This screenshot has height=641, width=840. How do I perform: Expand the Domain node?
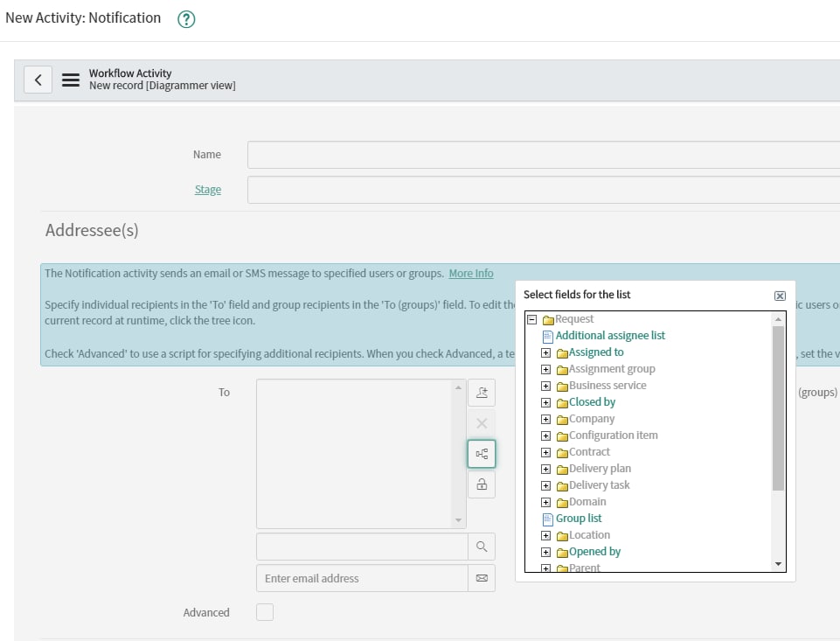(546, 502)
